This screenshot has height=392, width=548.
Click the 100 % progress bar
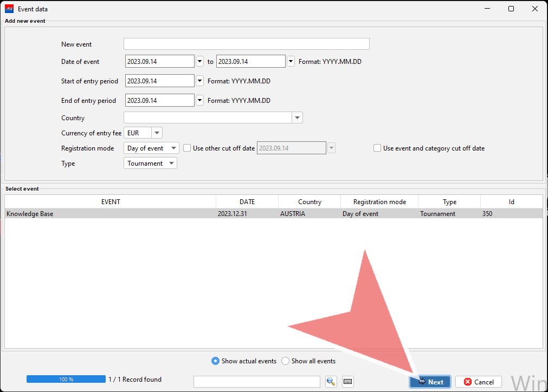click(66, 380)
